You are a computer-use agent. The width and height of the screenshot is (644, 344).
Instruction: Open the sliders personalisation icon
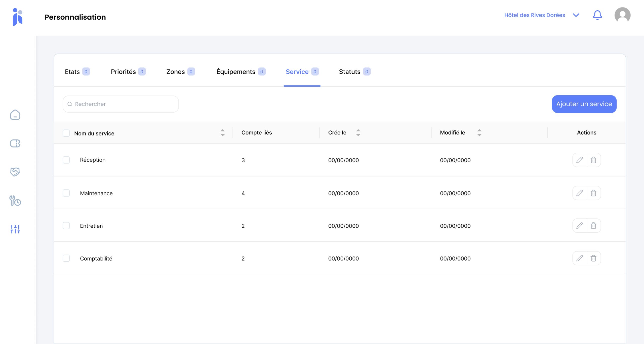click(x=15, y=229)
